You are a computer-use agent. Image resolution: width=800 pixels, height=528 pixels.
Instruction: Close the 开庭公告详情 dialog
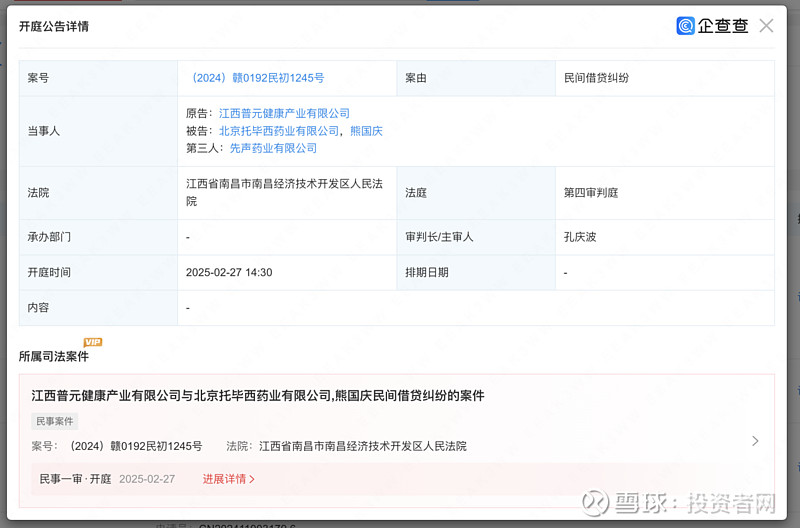coord(766,26)
